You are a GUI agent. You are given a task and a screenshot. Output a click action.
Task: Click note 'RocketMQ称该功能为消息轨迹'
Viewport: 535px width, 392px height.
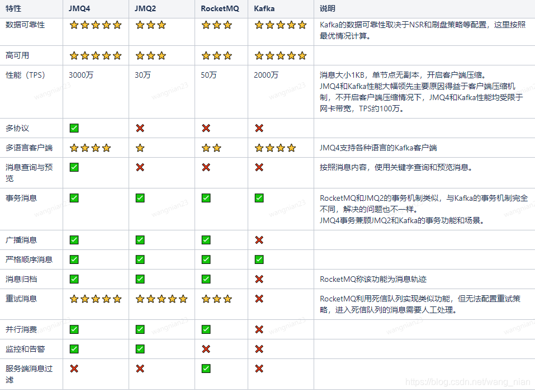coord(373,279)
